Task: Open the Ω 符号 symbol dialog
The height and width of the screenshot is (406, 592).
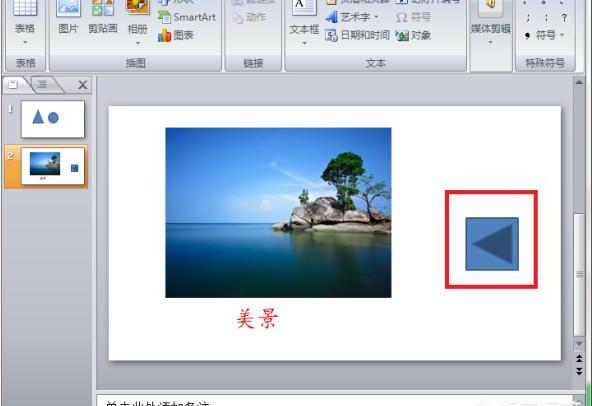Action: tap(413, 17)
